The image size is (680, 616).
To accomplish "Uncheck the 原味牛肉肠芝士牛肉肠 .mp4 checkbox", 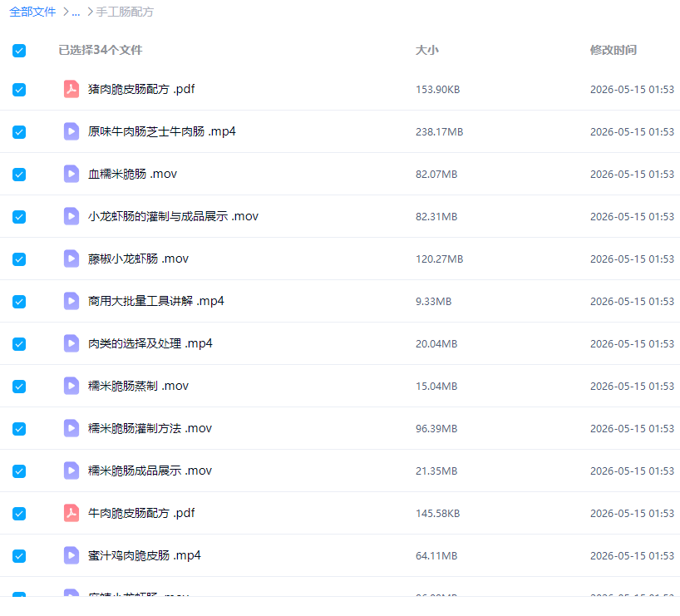I will click(x=19, y=132).
